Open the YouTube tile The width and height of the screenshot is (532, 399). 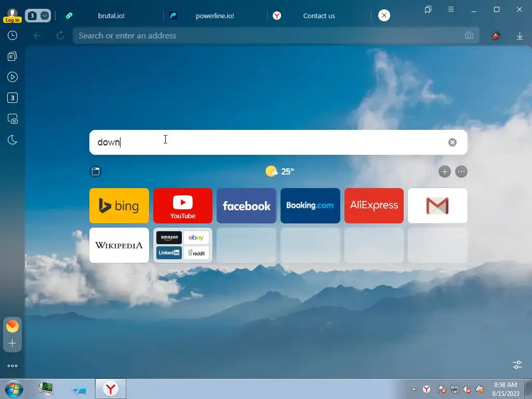tap(183, 206)
